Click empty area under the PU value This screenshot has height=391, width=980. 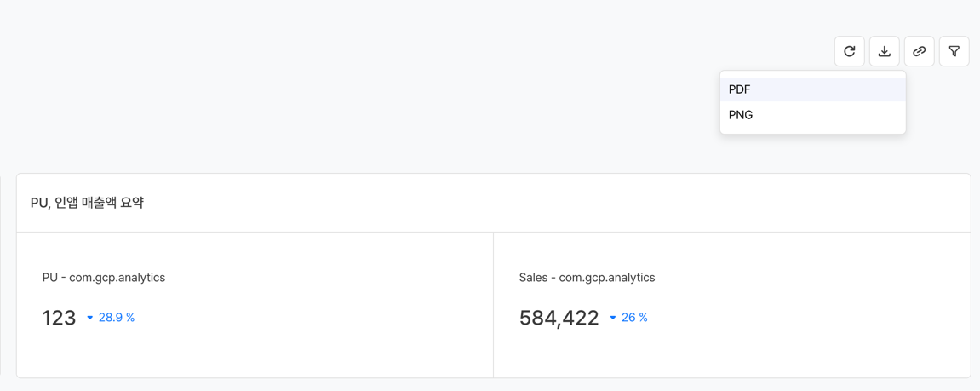tap(170, 354)
